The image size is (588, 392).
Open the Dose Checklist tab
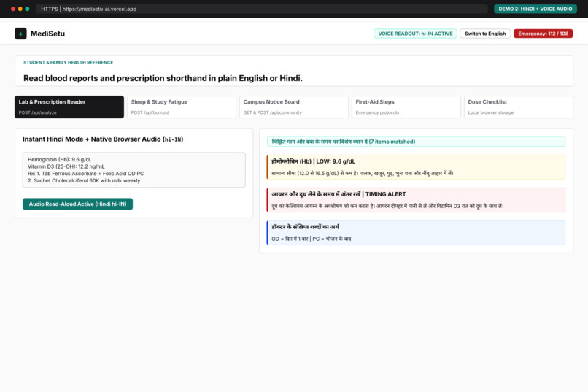coord(518,107)
